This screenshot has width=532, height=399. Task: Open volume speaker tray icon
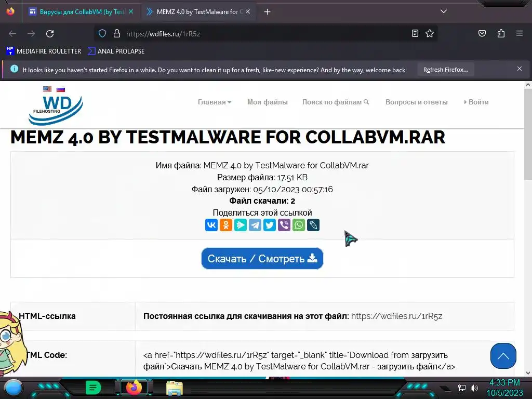(x=474, y=388)
